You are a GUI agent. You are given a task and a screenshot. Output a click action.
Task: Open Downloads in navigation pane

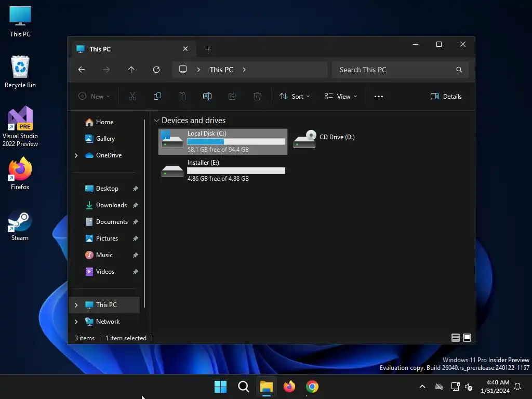111,205
